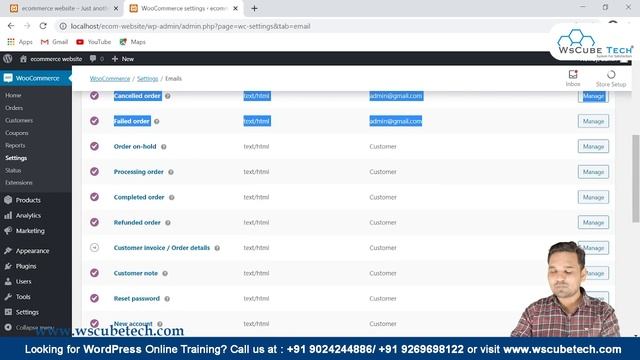This screenshot has width=640, height=360.
Task: Open Customer invoice / Order details link
Action: (x=162, y=248)
